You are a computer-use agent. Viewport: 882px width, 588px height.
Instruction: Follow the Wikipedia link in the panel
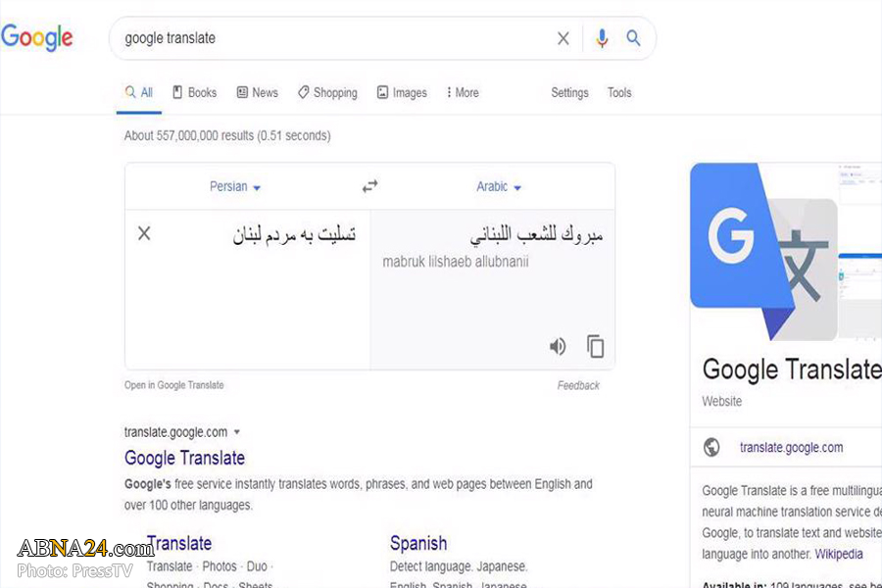tap(838, 554)
